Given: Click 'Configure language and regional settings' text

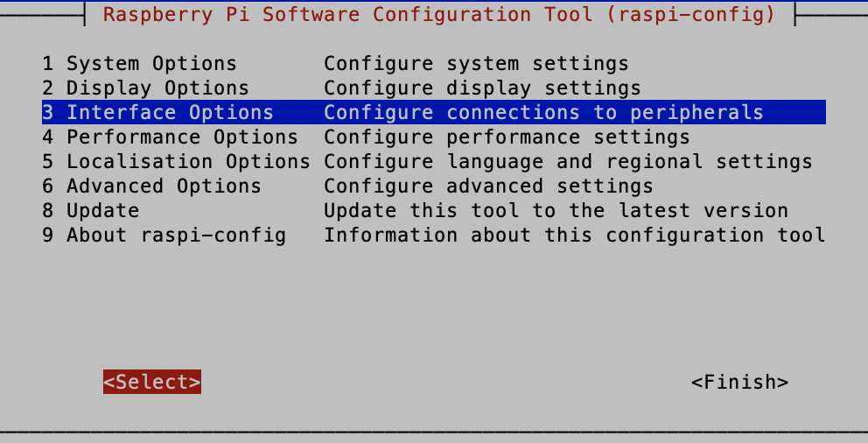Looking at the screenshot, I should pyautogui.click(x=568, y=162).
